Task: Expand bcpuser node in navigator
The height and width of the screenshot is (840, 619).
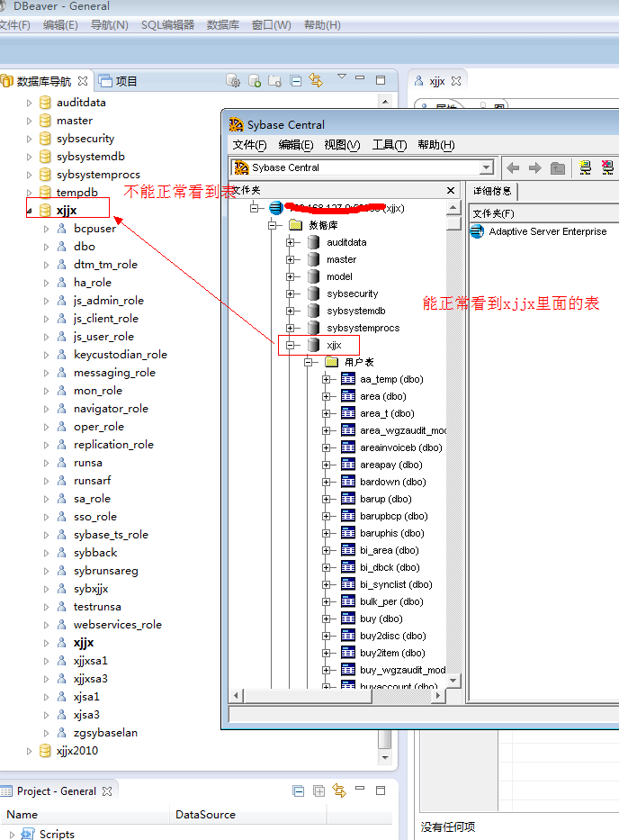Action: [x=47, y=229]
